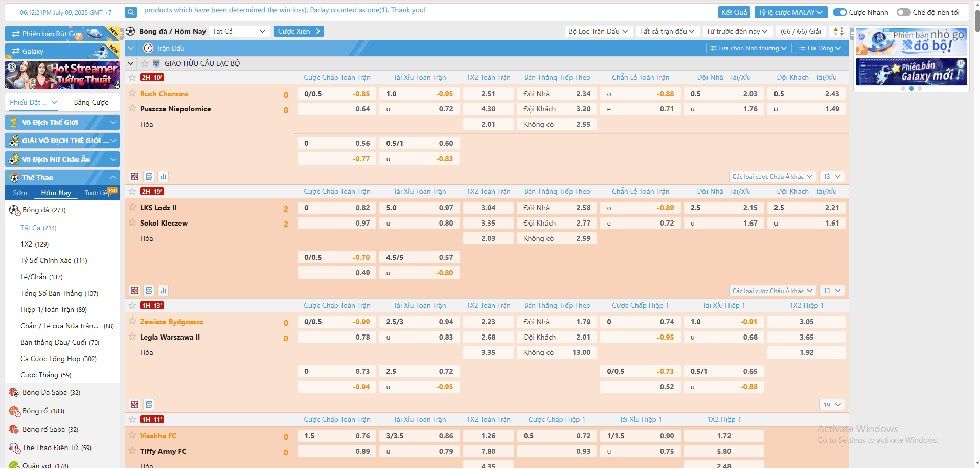Star the Giao Hữu Câu Lạc Bộ league
The height and width of the screenshot is (469, 980).
coord(145,63)
